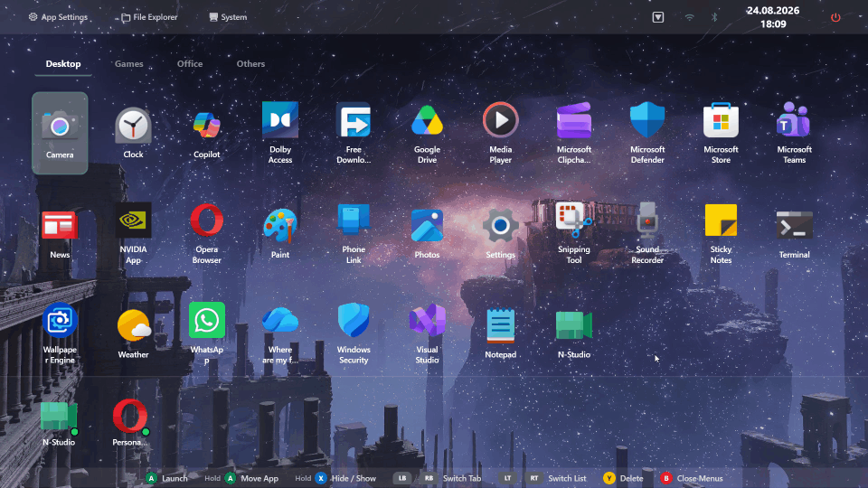Open Visual Studio

[x=427, y=333]
